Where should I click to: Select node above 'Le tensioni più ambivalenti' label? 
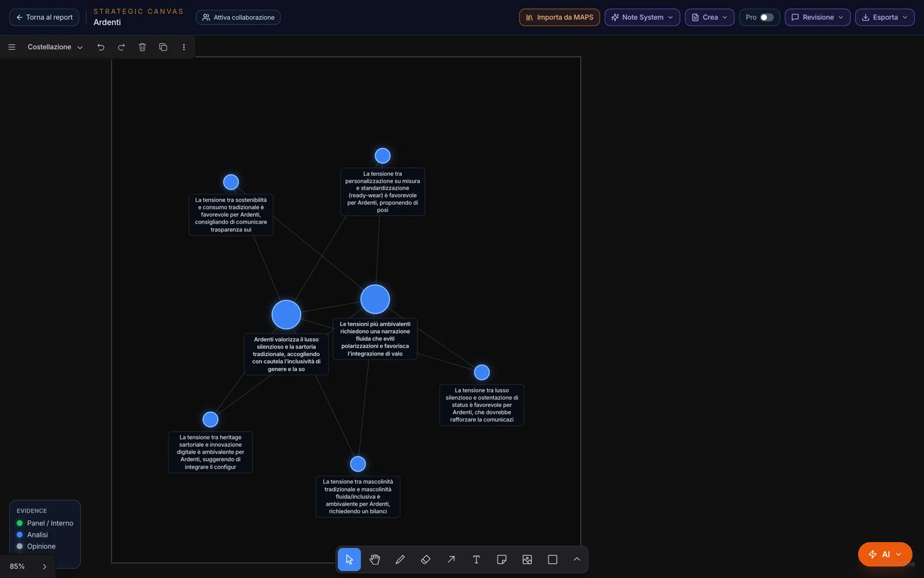tap(375, 299)
